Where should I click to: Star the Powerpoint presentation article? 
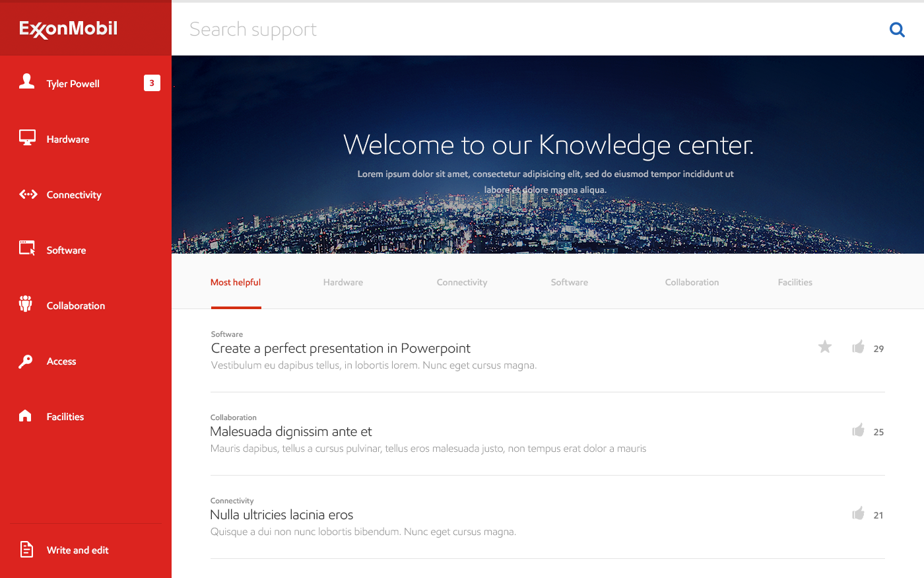(825, 347)
